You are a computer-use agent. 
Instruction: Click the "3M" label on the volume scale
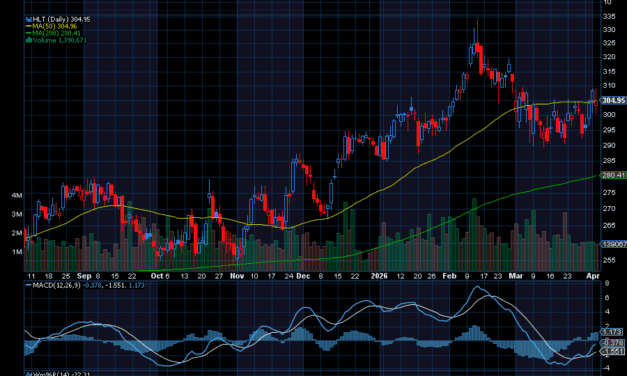tap(17, 214)
